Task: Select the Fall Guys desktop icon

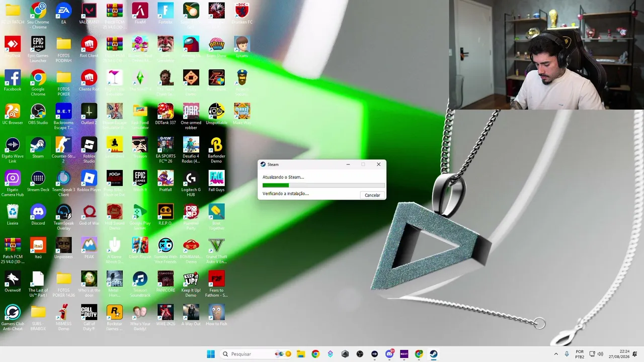Action: tap(216, 182)
